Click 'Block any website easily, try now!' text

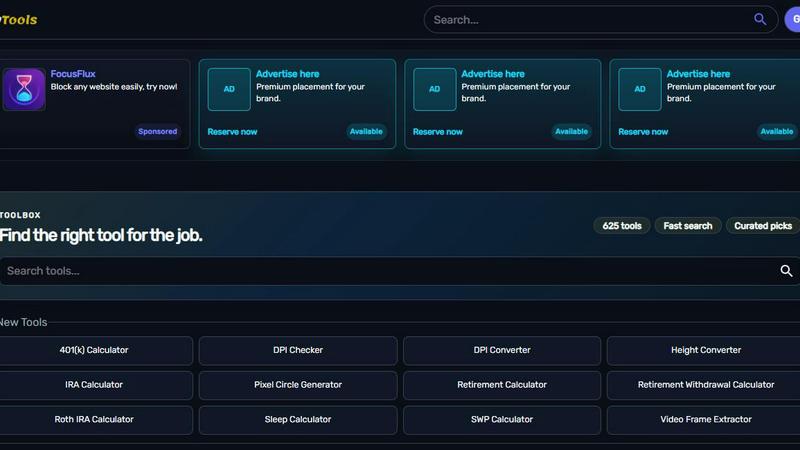[114, 87]
